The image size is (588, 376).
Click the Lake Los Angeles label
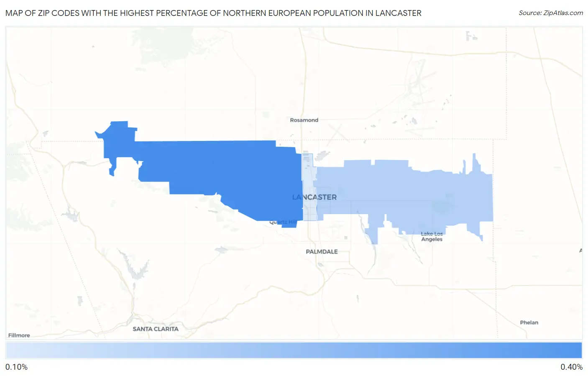(432, 237)
